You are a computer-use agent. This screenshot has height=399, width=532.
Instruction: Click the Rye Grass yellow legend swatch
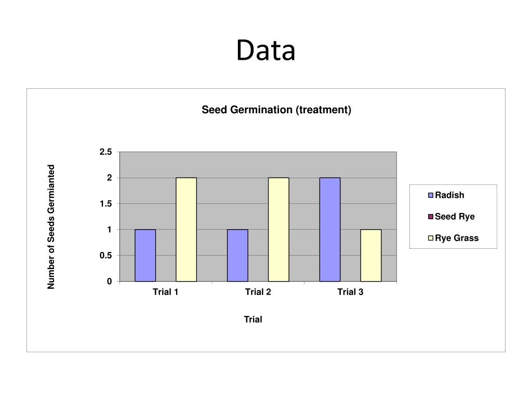coord(431,238)
